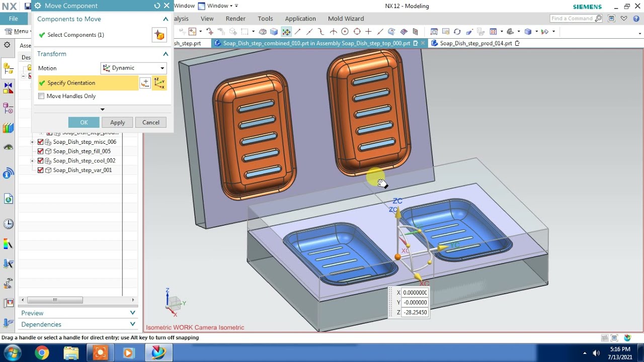Click the resource bar settings gear
The height and width of the screenshot is (362, 644).
[x=7, y=45]
